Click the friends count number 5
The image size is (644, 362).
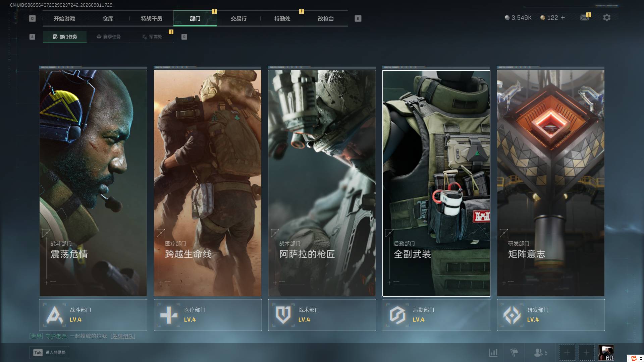(x=546, y=353)
